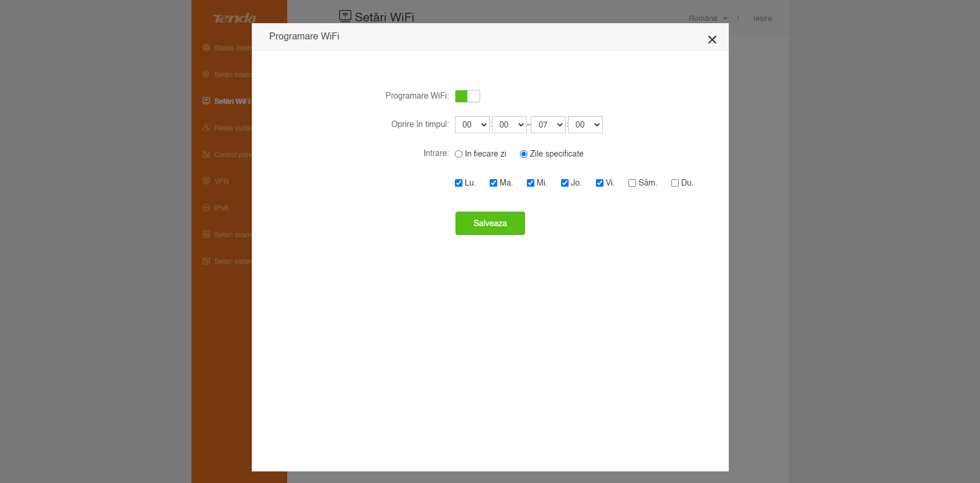The image size is (980, 483).
Task: Uncheck the Lu. day checkbox
Action: click(458, 183)
